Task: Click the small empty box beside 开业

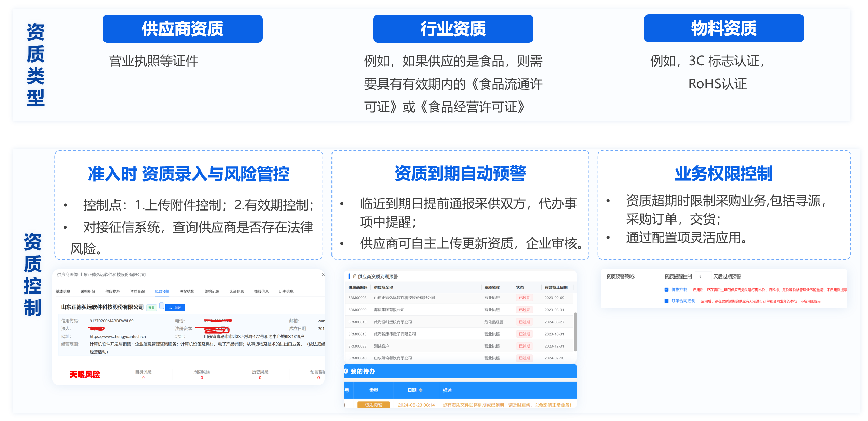Action: (162, 305)
